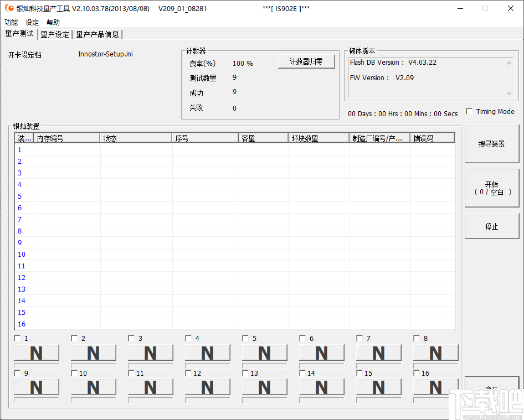Open the 功能 menu

(11, 22)
